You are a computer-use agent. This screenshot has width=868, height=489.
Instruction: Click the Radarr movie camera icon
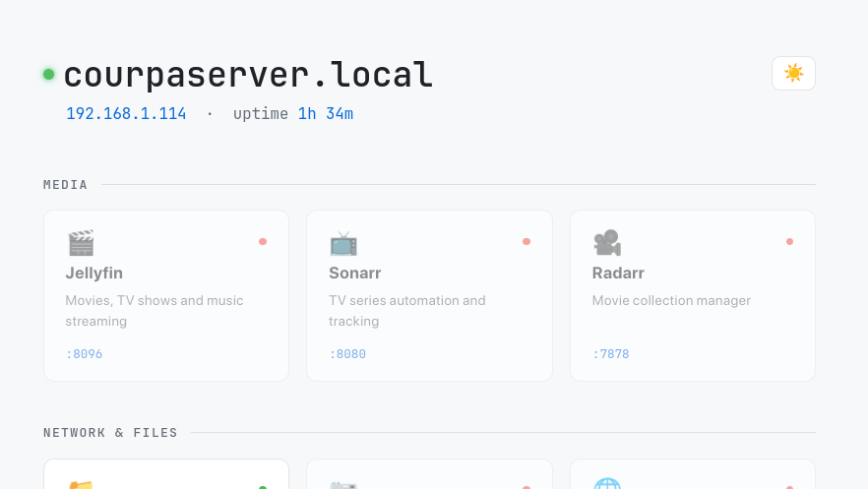pyautogui.click(x=607, y=243)
